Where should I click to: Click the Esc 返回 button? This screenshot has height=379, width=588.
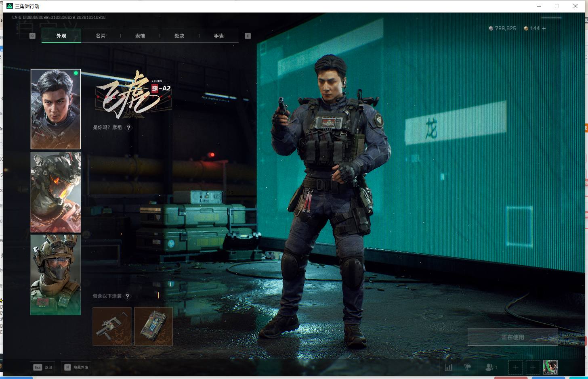43,367
